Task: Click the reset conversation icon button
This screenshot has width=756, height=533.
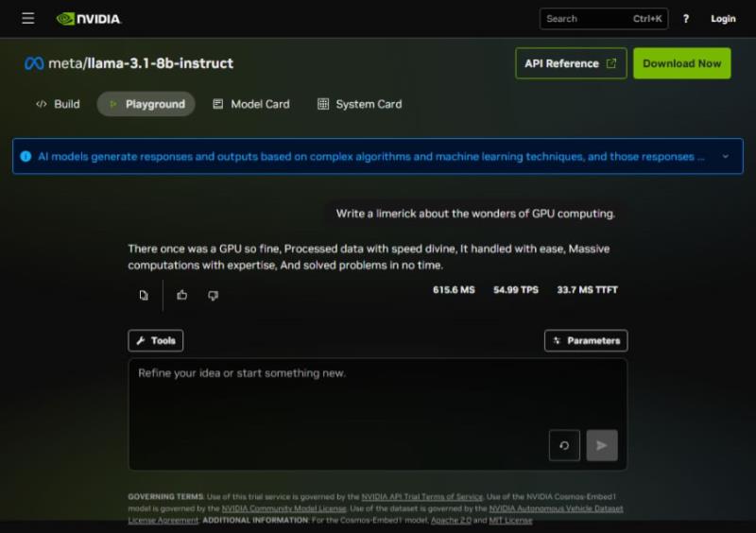Action: pos(564,445)
